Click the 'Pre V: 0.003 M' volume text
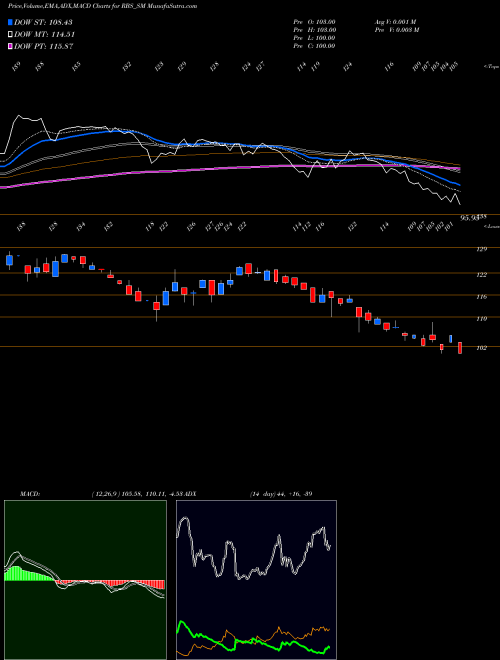Viewport: 500px width, 660px height. [396, 30]
